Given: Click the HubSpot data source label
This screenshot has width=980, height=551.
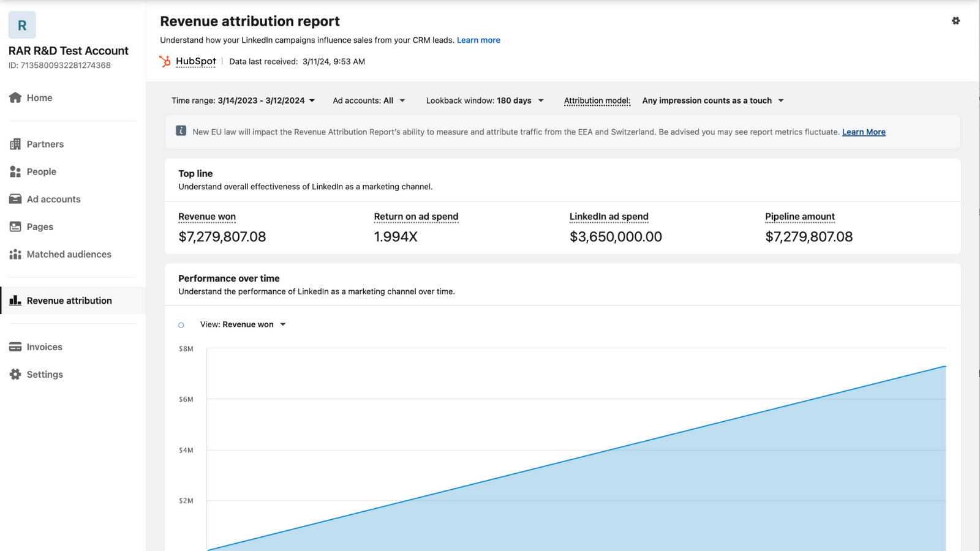Looking at the screenshot, I should pos(195,61).
